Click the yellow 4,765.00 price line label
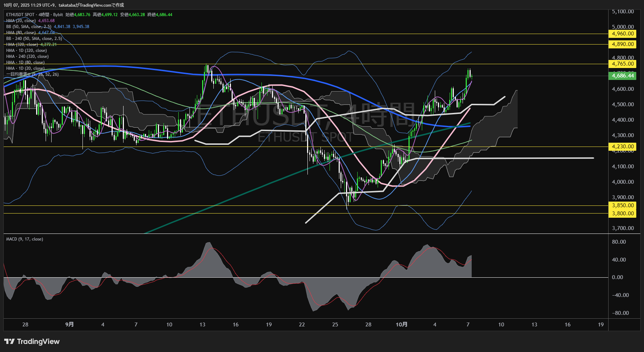The width and height of the screenshot is (644, 352). pyautogui.click(x=622, y=64)
